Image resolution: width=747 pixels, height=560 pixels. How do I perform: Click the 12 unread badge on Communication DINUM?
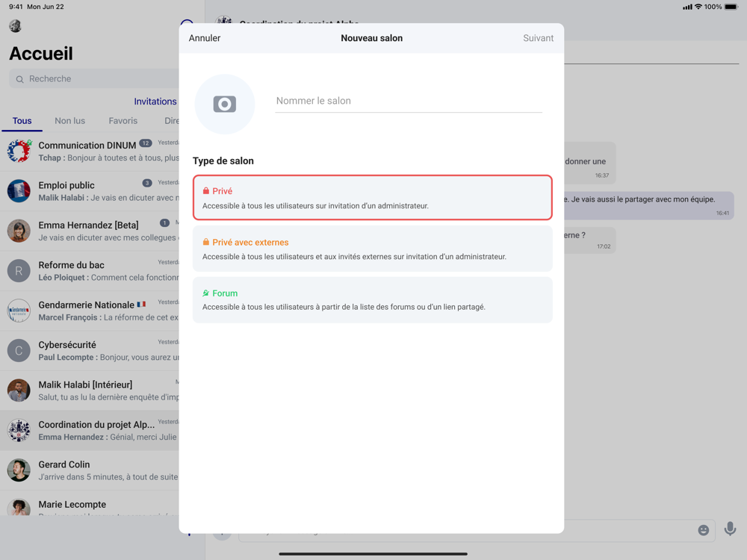[x=146, y=143]
